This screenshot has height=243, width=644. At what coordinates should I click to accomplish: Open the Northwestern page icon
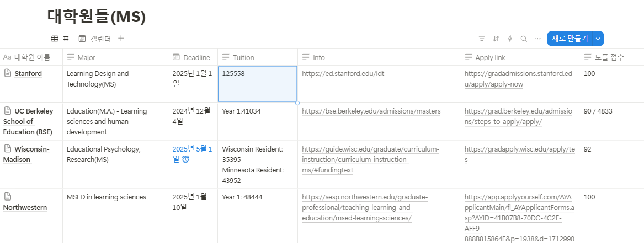click(7, 197)
